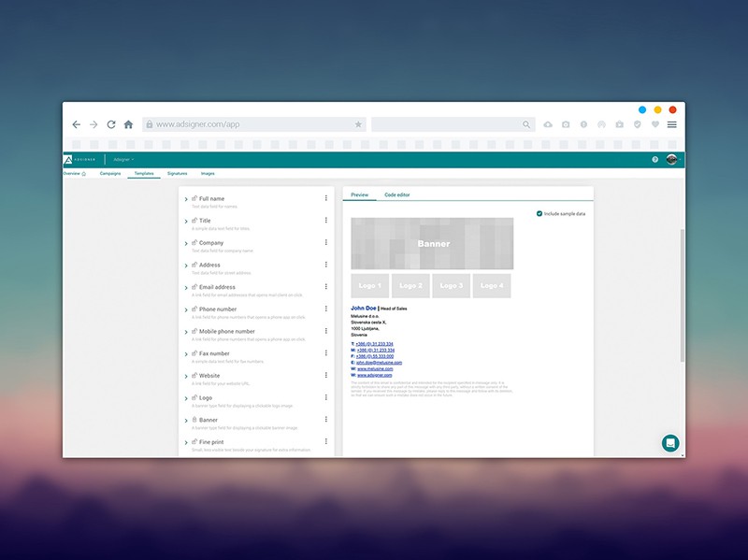Image resolution: width=748 pixels, height=560 pixels.
Task: Toggle the lock icon beside Title
Action: click(x=194, y=220)
